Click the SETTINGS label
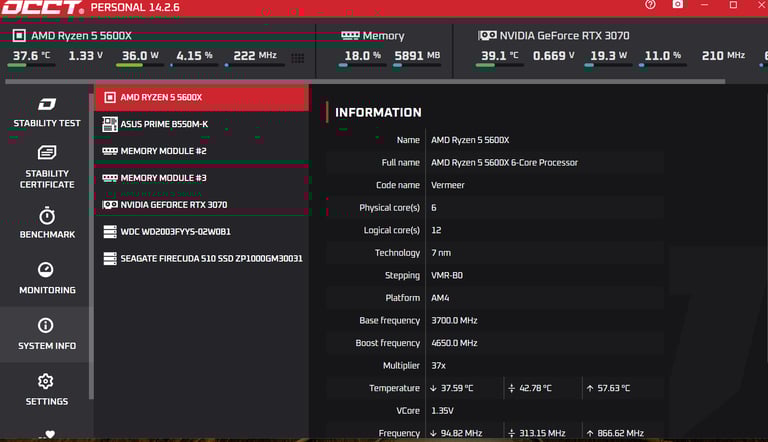Screen dimensions: 768x442 [x=47, y=401]
